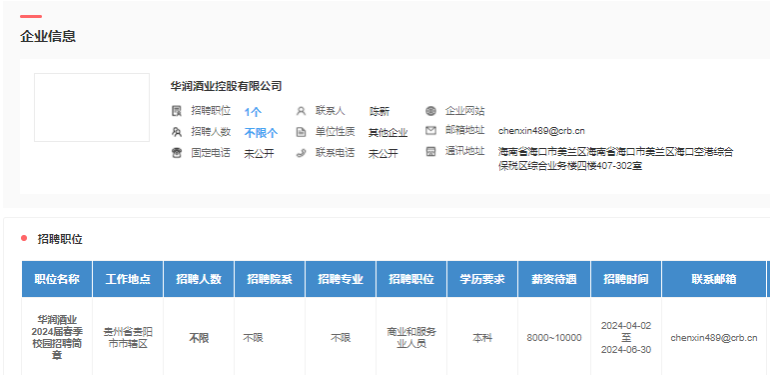Screen dimensions: 770x375
Task: Click the 招聘人数 people icon
Action: click(x=176, y=132)
